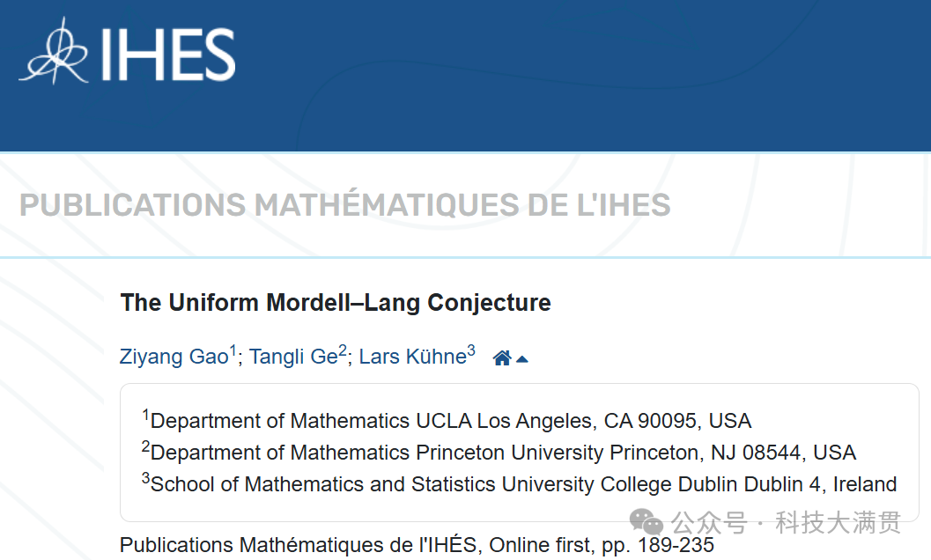Click superscript 1 before the UCLA affiliation
The height and width of the screenshot is (560, 931).
coord(146,415)
